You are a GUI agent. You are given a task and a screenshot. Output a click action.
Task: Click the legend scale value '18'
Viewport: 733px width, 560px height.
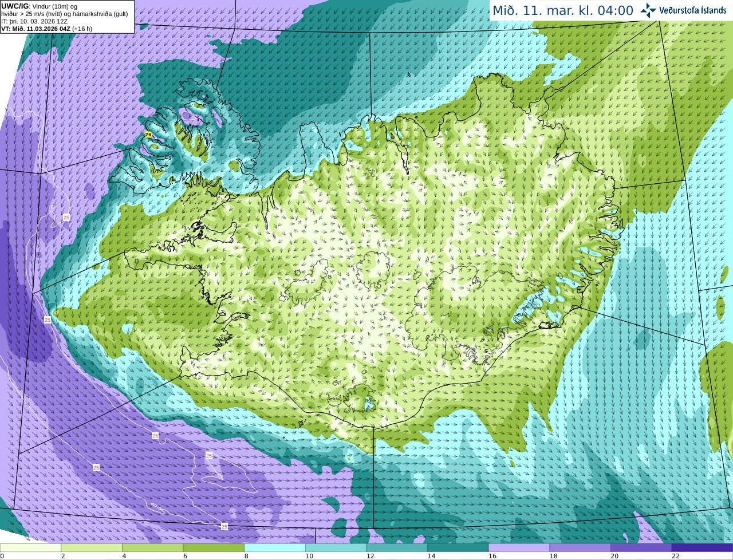click(x=554, y=556)
